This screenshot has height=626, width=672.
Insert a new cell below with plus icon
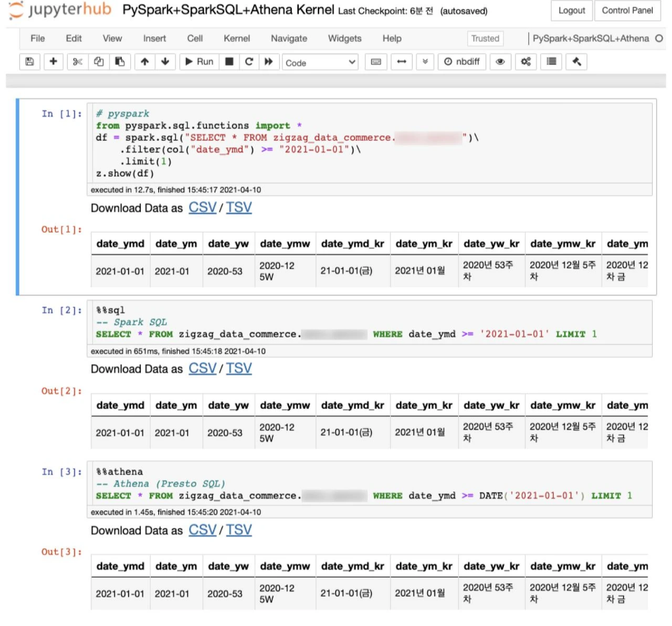(x=53, y=62)
